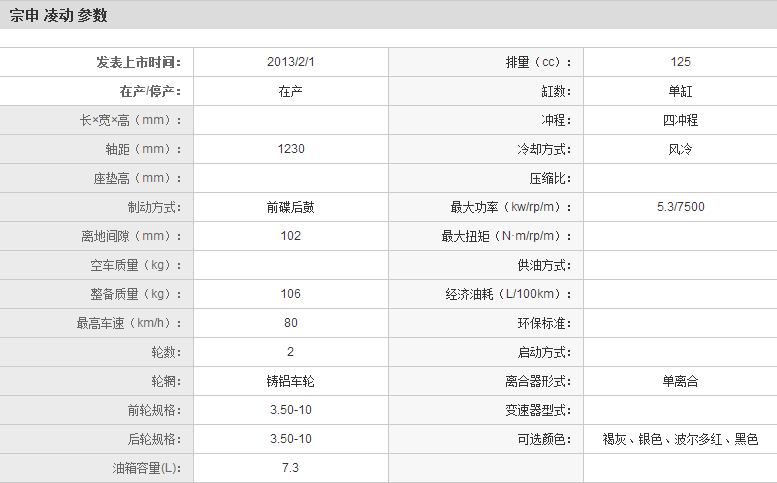Click the 单缸 cylinder count value

680,91
